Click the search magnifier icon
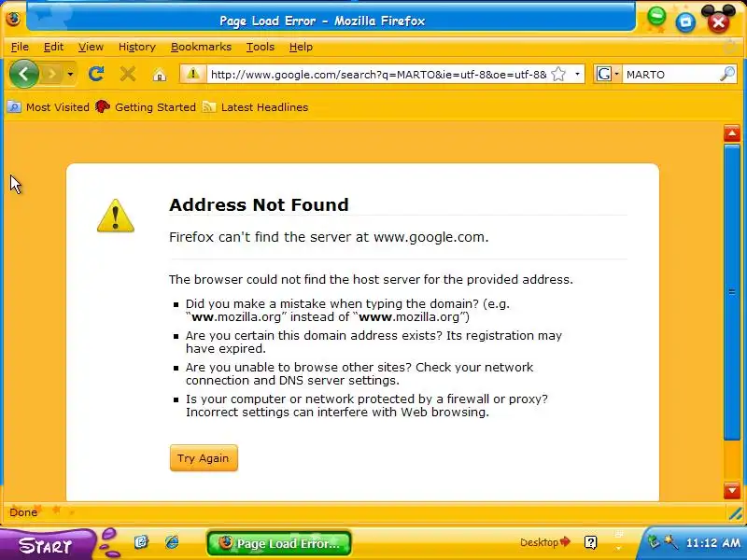This screenshot has height=560, width=747. [x=727, y=74]
